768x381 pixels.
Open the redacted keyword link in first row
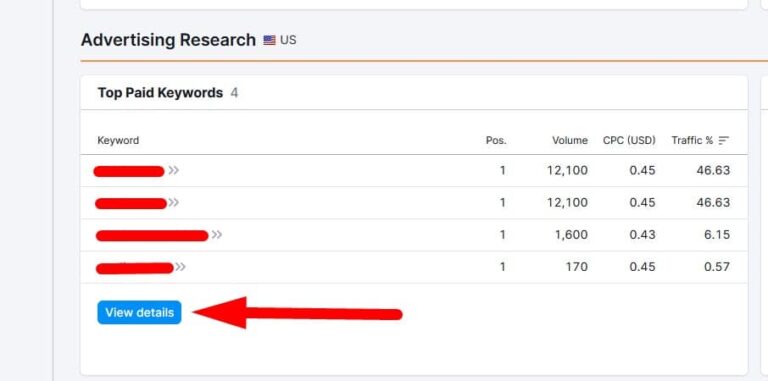[x=129, y=171]
